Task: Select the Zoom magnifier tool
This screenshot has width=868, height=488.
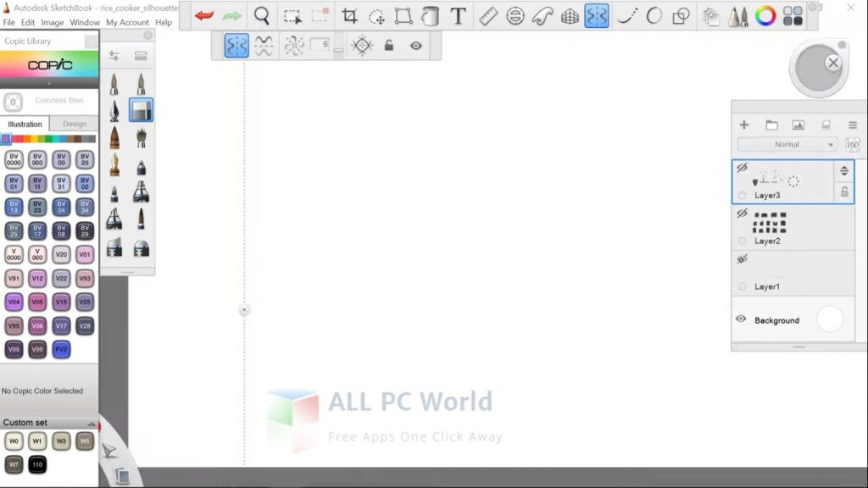Action: pyautogui.click(x=262, y=15)
